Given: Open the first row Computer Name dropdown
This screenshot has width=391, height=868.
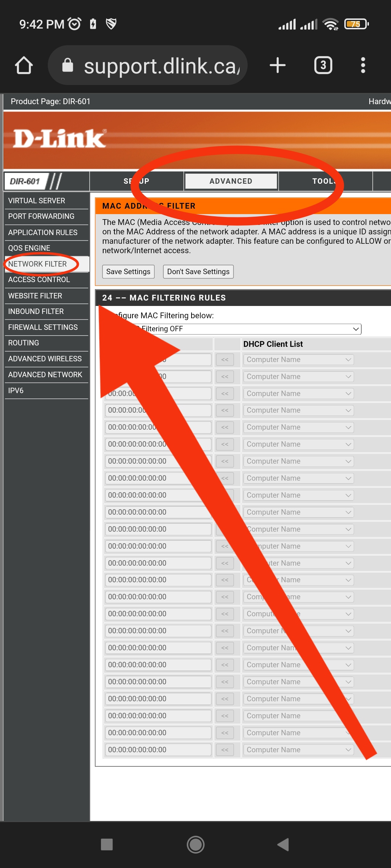Looking at the screenshot, I should click(x=298, y=359).
